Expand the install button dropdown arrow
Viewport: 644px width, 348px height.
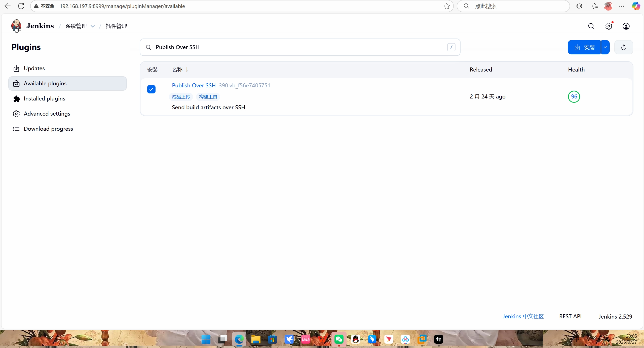(x=605, y=47)
